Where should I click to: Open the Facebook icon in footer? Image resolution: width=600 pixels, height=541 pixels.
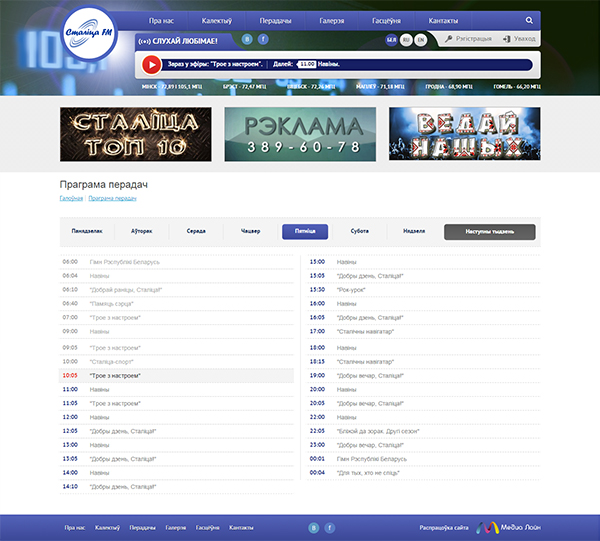pyautogui.click(x=329, y=528)
